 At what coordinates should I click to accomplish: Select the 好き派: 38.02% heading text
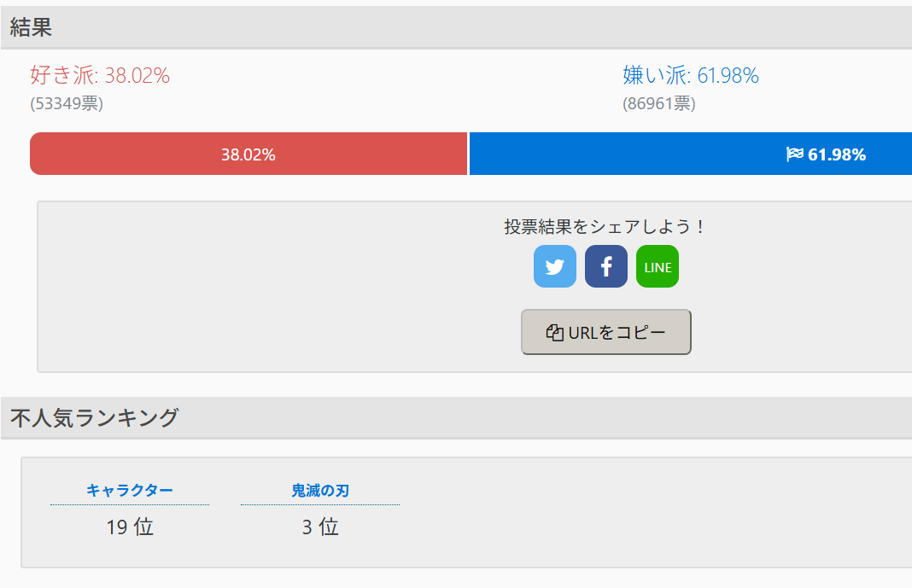tap(100, 75)
